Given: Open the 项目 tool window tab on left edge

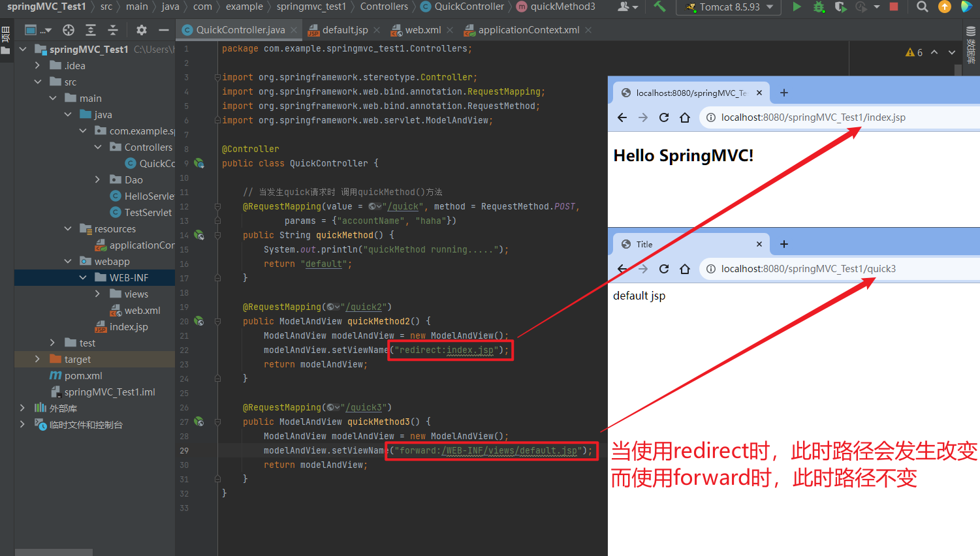Looking at the screenshot, I should tap(6, 40).
